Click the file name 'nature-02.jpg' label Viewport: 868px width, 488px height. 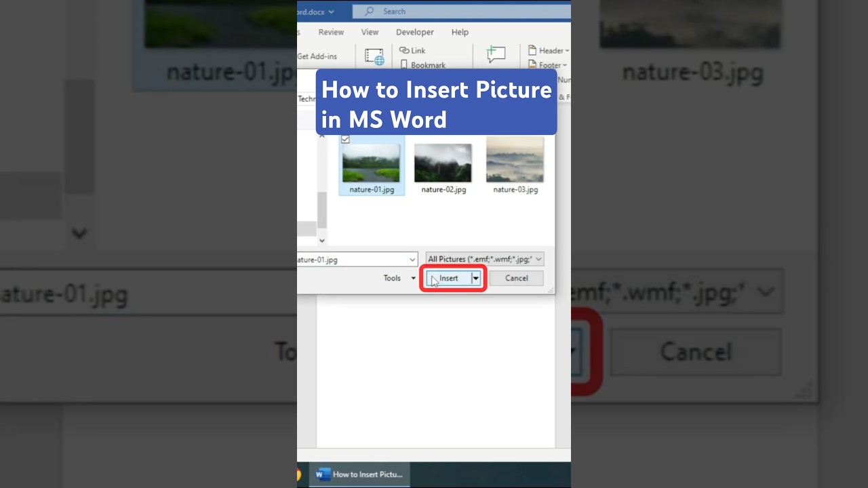click(x=443, y=190)
